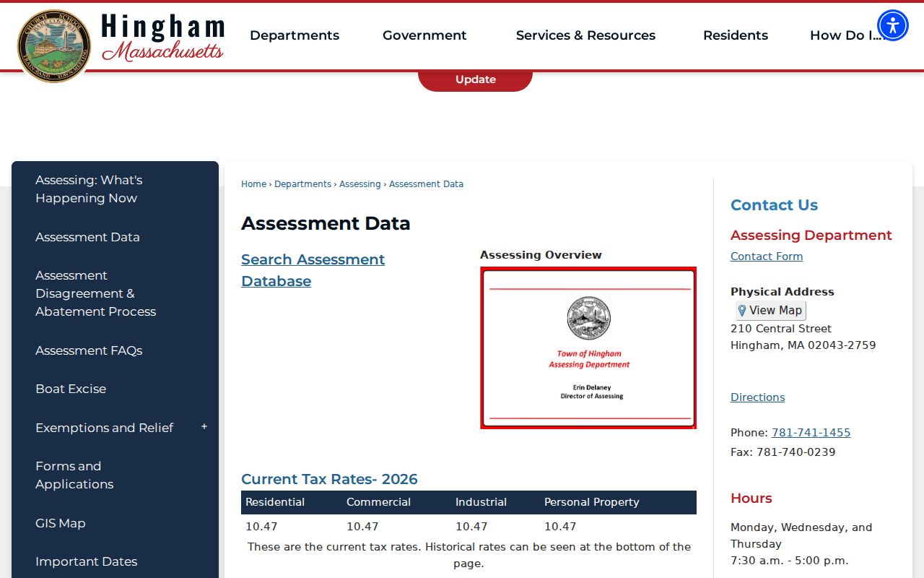Open Search Assessment Database link

pyautogui.click(x=313, y=270)
